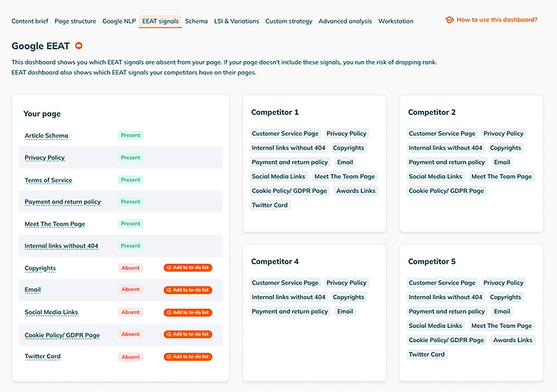Click the Terms of Service signal link

48,180
